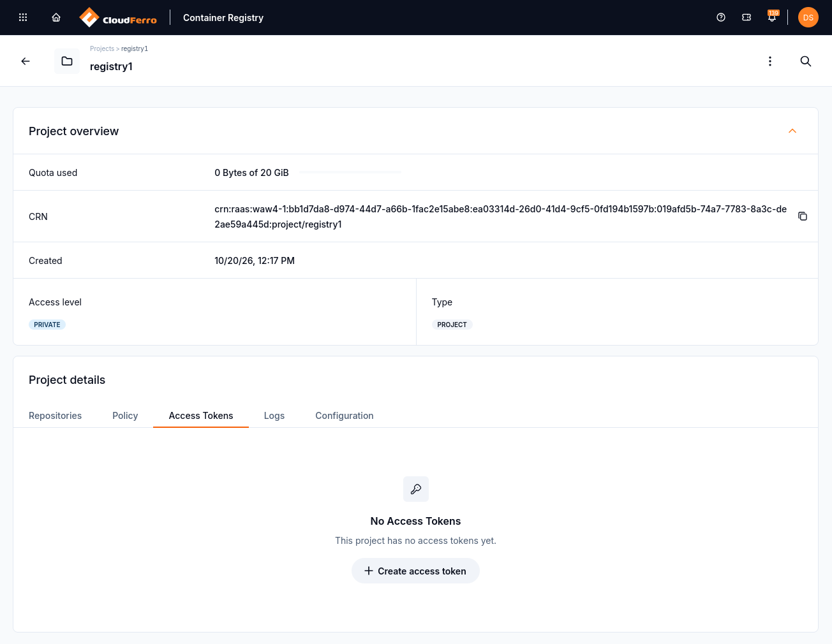Click the Project details heading
The height and width of the screenshot is (644, 832).
click(x=67, y=380)
